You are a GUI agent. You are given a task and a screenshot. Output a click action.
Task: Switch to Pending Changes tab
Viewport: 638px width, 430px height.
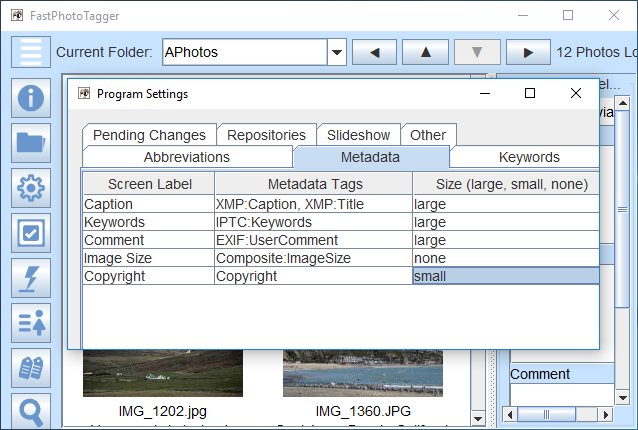149,135
